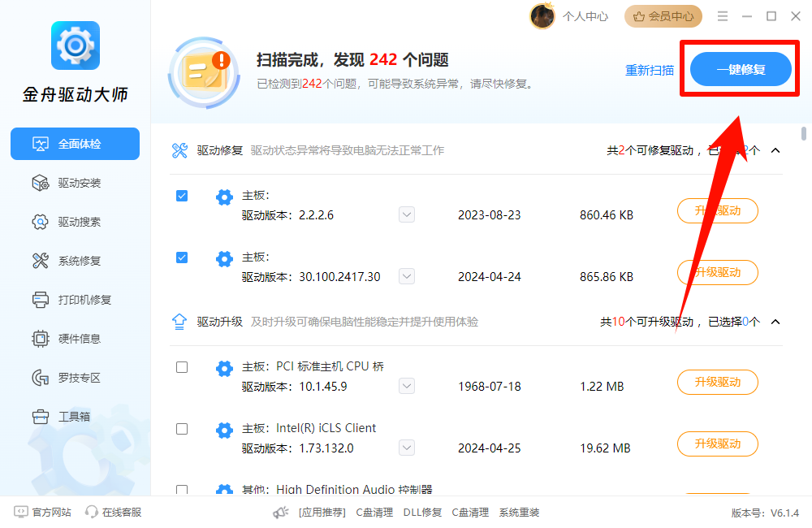Switch to 驱动安装 in sidebar
Viewport: 812px width, 528px height.
[x=75, y=183]
